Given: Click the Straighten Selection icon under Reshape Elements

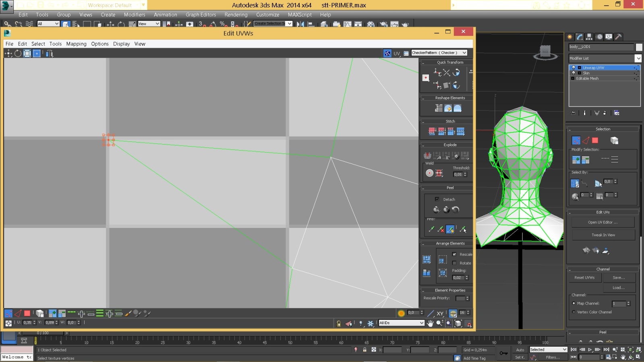Looking at the screenshot, I should tap(439, 108).
